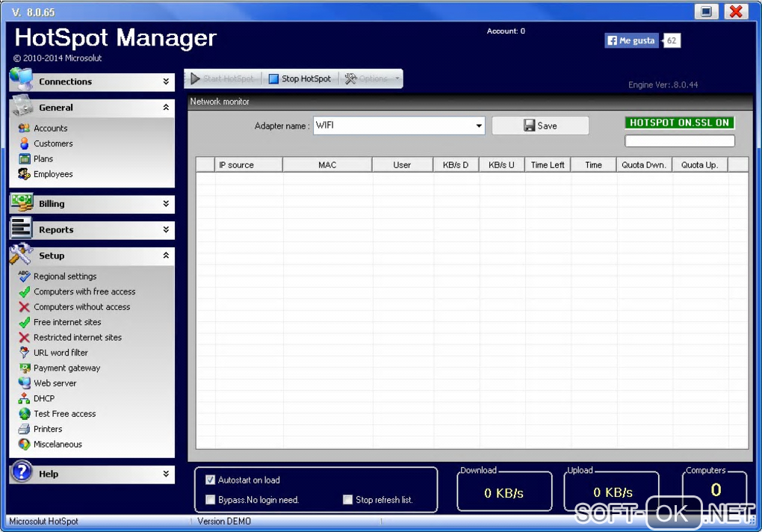
Task: Check the Stop refresh list box
Action: click(x=347, y=499)
